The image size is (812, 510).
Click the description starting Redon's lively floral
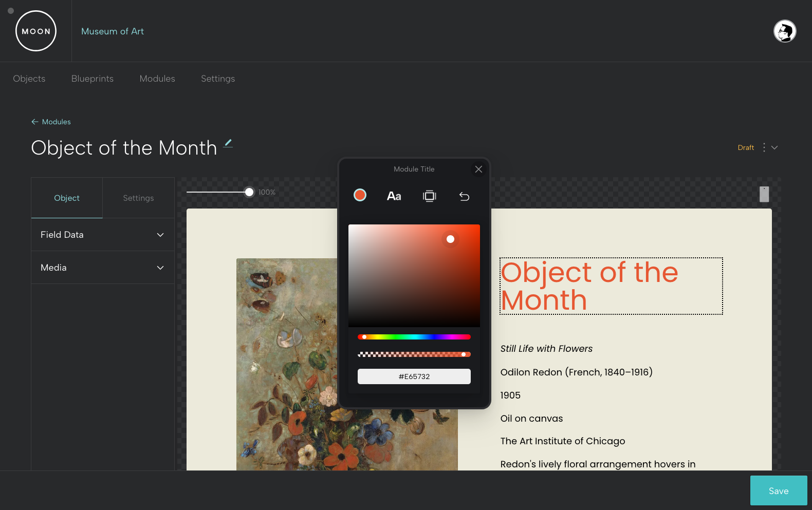coord(598,464)
